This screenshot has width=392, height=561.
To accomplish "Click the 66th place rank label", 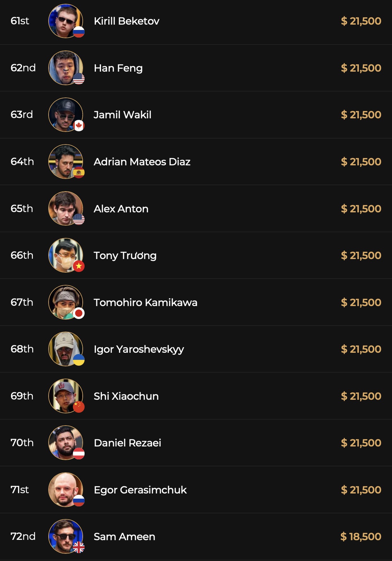I will [x=22, y=255].
